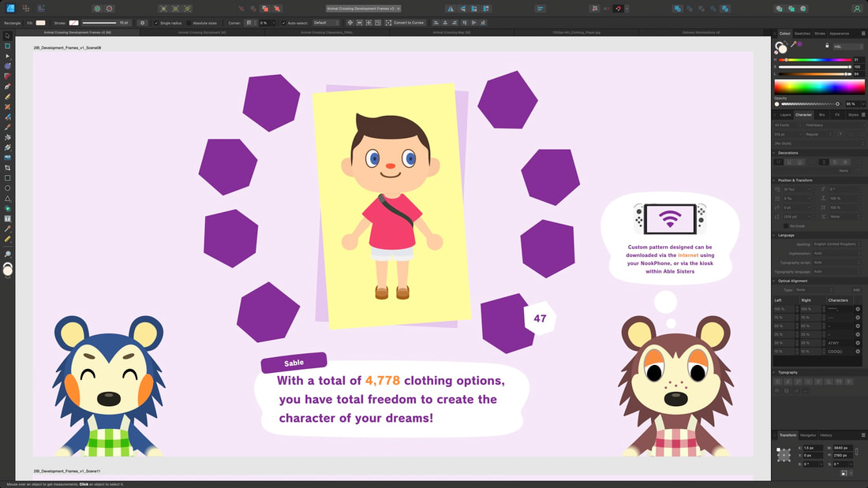868x488 pixels.
Task: Click the alignment toolbar icon
Action: tap(541, 9)
